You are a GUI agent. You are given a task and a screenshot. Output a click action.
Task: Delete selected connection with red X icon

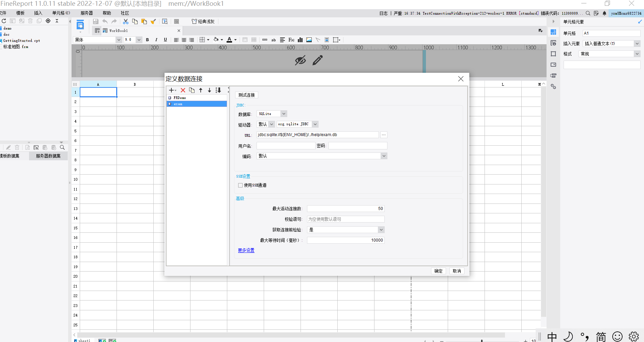coord(183,90)
